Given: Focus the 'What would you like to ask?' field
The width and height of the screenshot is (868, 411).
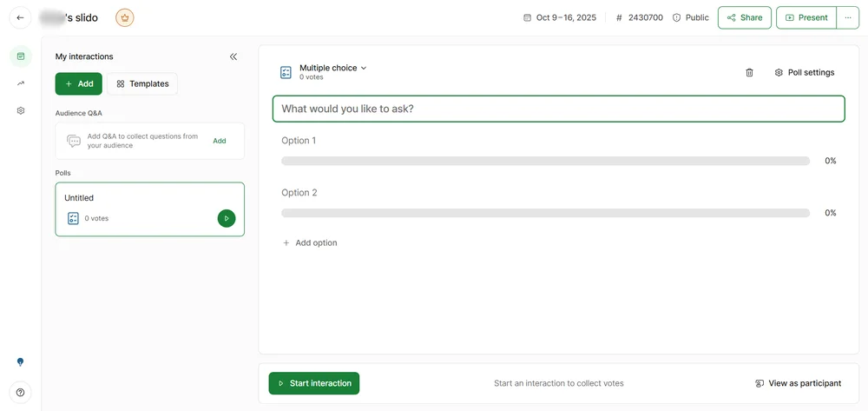Looking at the screenshot, I should (x=558, y=109).
